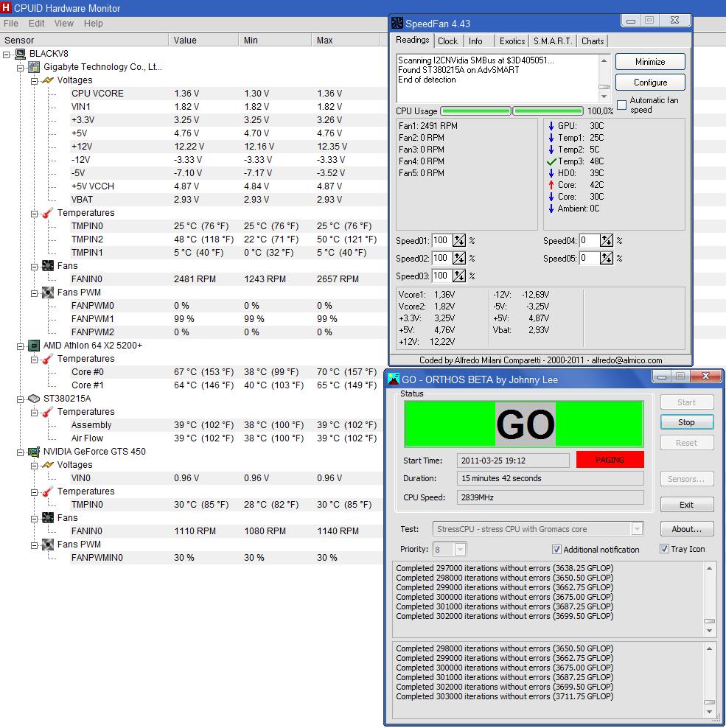726x728 pixels.
Task: Click the ST380215A Temperatures thermometer icon
Action: [48, 412]
